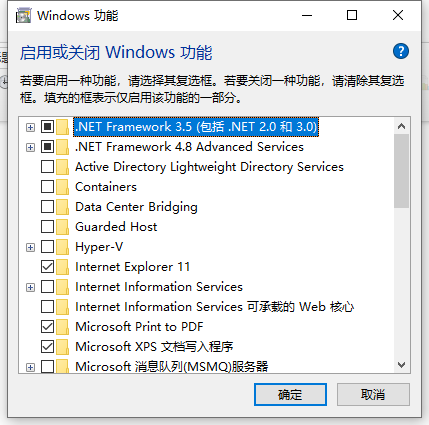429x425 pixels.
Task: Disable Microsoft XPS document writer checkbox
Action: (47, 347)
